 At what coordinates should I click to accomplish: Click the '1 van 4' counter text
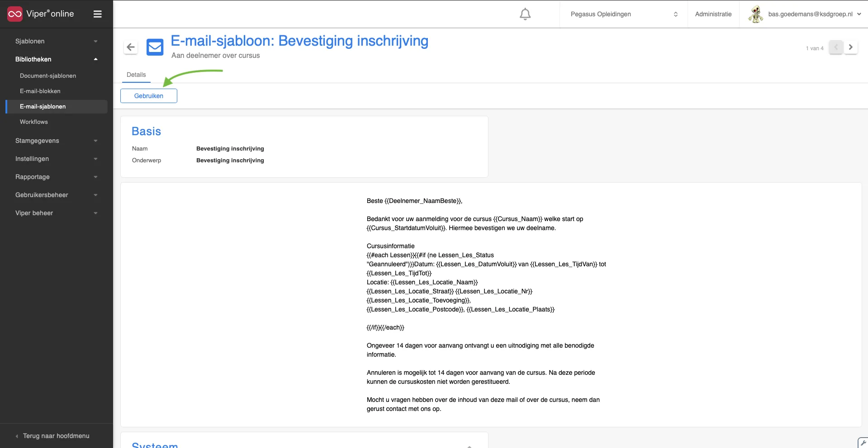pyautogui.click(x=815, y=48)
